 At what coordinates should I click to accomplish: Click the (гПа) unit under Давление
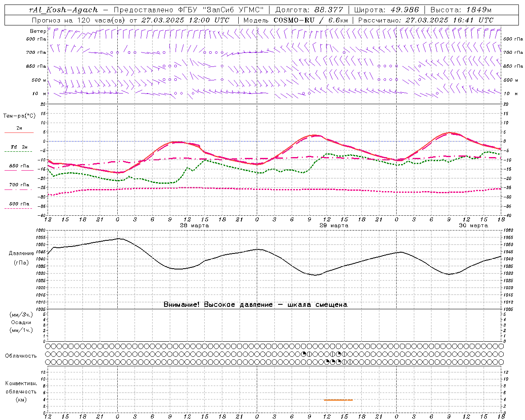pos(21,262)
